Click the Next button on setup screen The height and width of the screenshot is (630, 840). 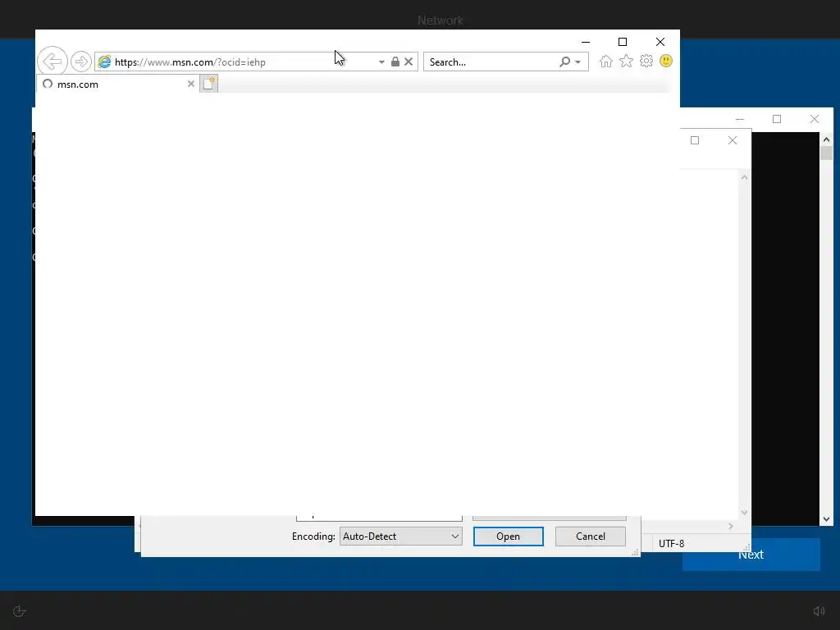[751, 555]
